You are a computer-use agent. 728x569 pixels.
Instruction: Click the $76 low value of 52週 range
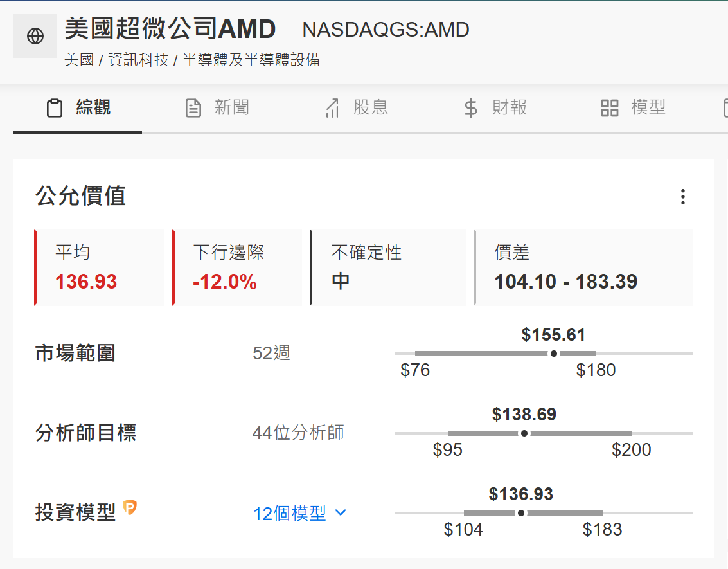tap(415, 370)
